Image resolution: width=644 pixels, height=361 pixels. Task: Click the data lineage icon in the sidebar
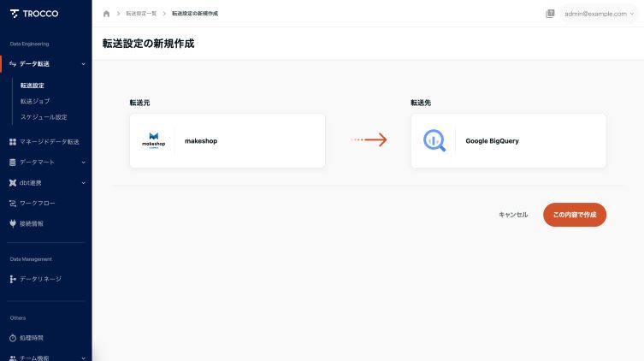[x=12, y=279]
